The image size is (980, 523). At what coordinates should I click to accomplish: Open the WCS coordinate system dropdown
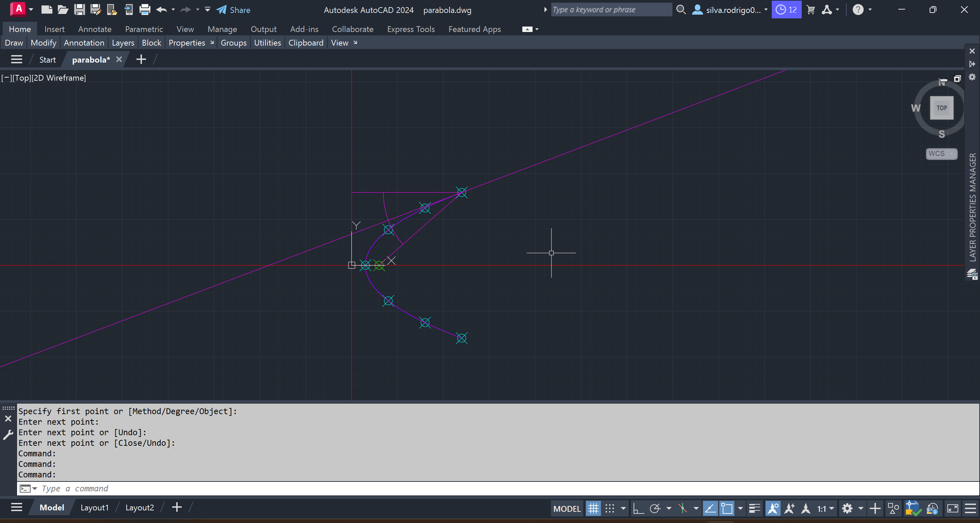click(x=941, y=154)
